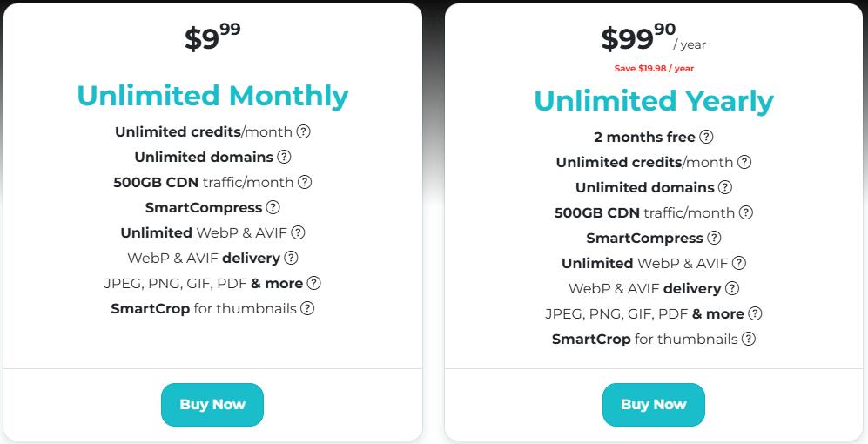
Task: Show info for 2 months free
Action: (706, 138)
